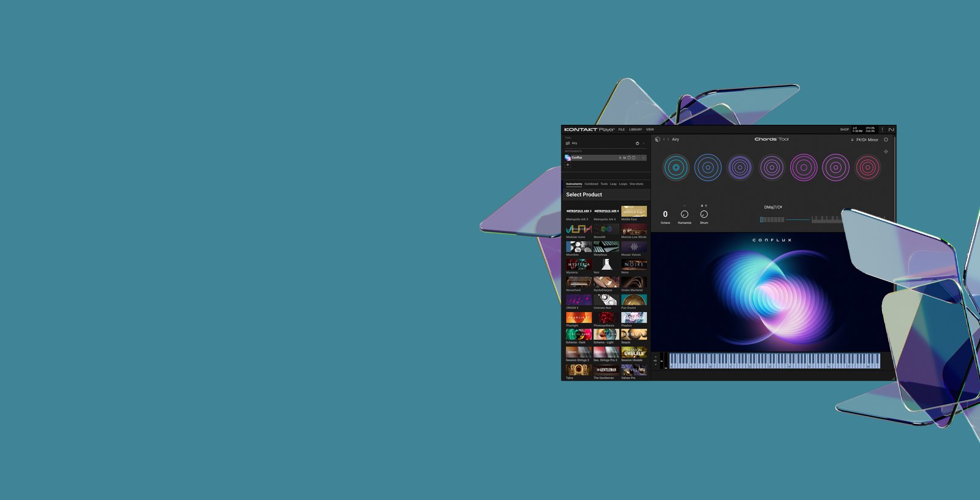
Task: Solo the Conflux instrument
Action: coord(620,158)
